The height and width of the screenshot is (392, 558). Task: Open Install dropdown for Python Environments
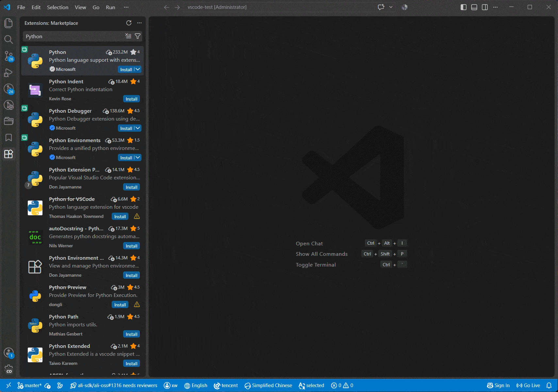(138, 158)
